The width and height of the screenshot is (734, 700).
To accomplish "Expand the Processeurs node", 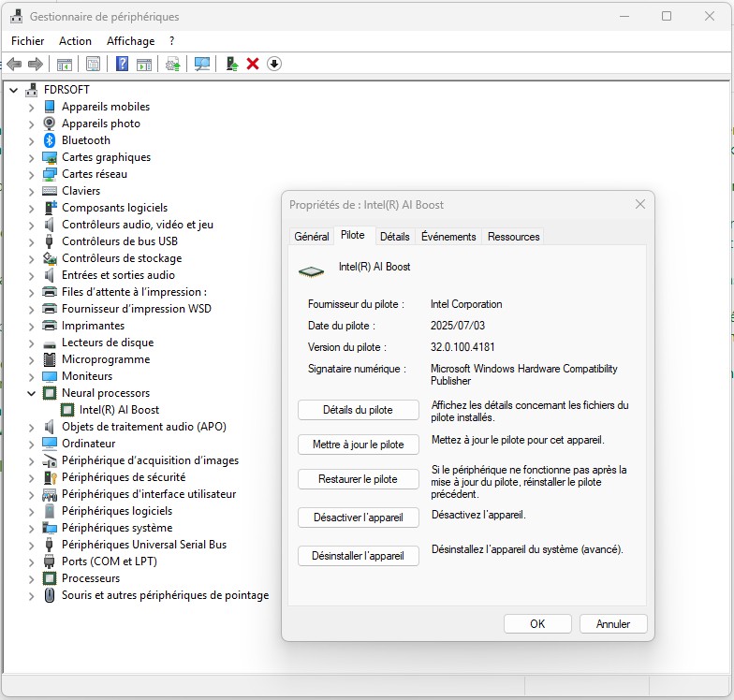I will tap(32, 578).
